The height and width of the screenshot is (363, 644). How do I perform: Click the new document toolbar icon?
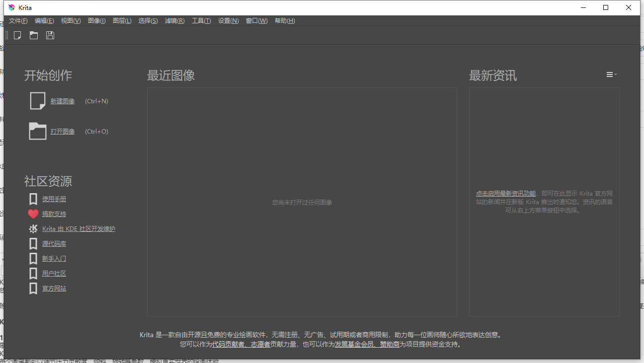click(x=17, y=35)
